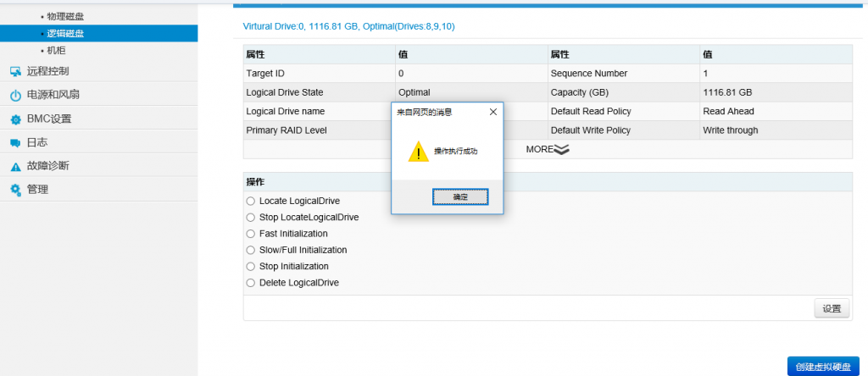The height and width of the screenshot is (376, 868).
Task: Click 创建虚拟硬盘 button
Action: (x=822, y=367)
